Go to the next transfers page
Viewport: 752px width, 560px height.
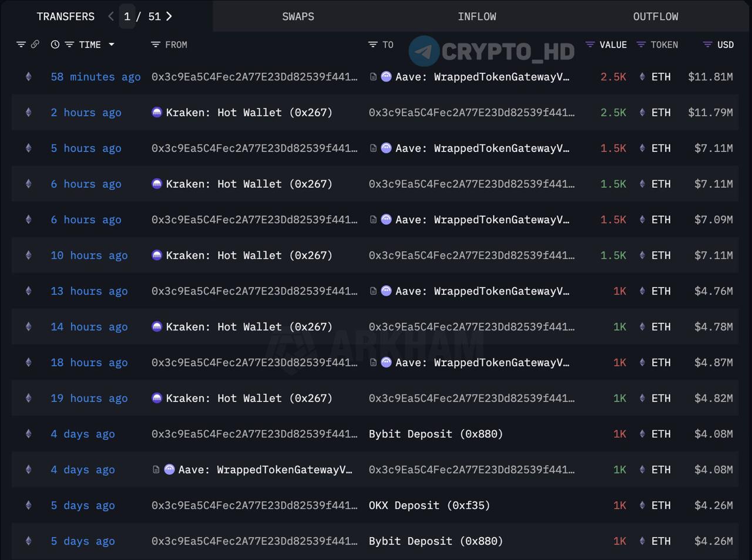169,16
